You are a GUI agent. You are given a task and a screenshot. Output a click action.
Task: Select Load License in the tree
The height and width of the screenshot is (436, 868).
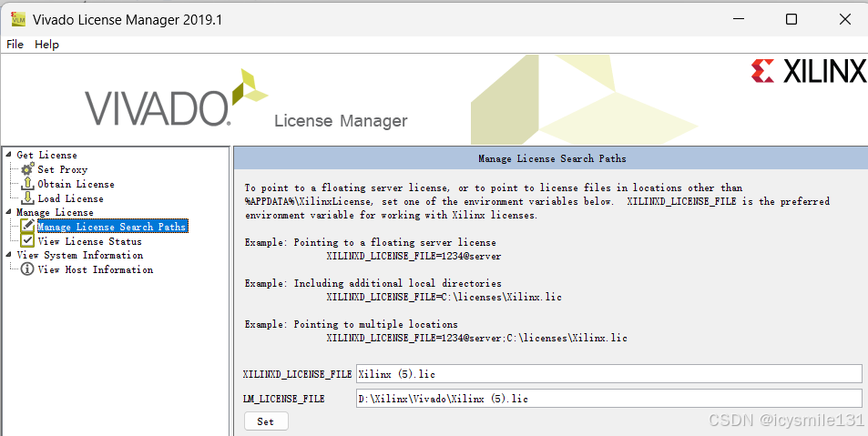coord(70,198)
